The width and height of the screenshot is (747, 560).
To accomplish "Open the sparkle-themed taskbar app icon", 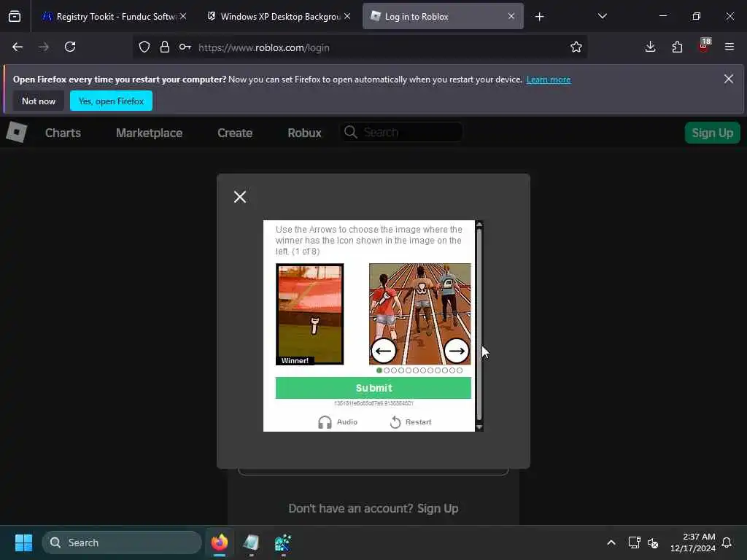I will tap(283, 542).
